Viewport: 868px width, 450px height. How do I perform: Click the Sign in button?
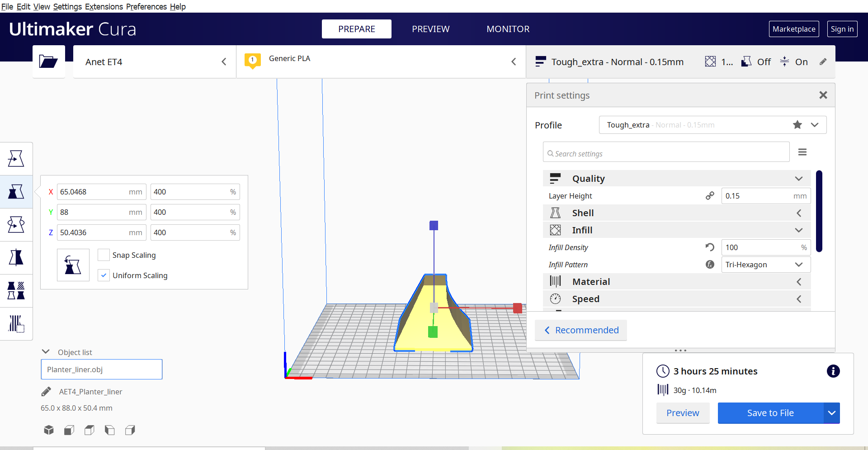(x=842, y=29)
